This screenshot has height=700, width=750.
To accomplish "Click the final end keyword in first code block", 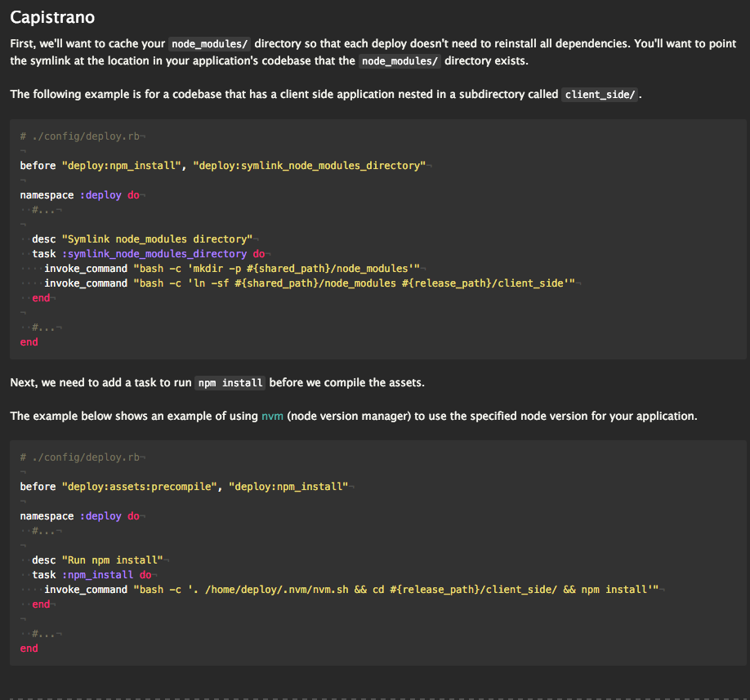I will tap(29, 342).
